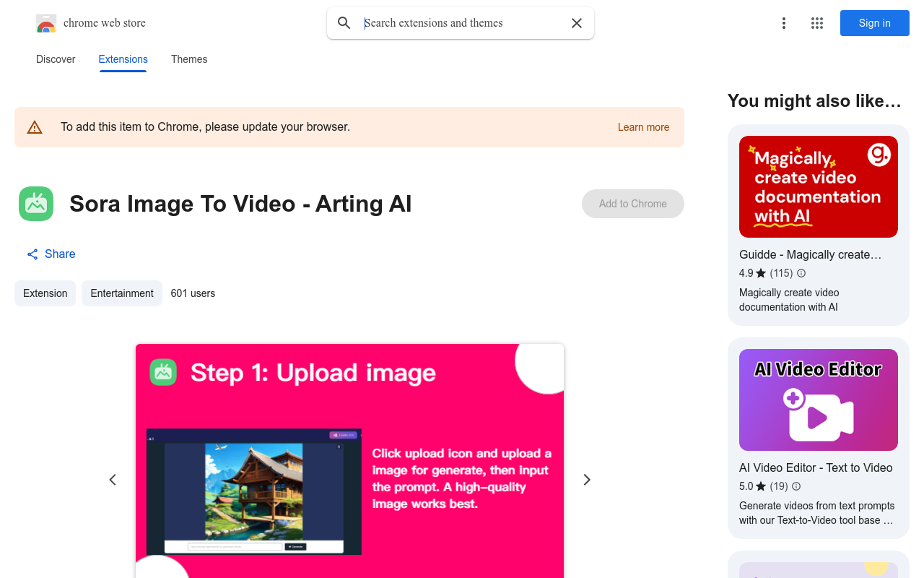This screenshot has height=578, width=924.
Task: Click the AI Video Editor 5.0 star rating
Action: click(752, 486)
